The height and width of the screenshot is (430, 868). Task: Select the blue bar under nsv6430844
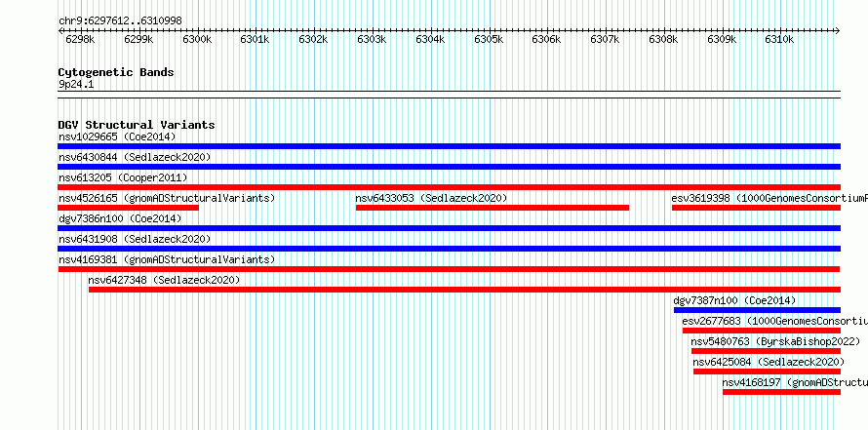point(449,167)
